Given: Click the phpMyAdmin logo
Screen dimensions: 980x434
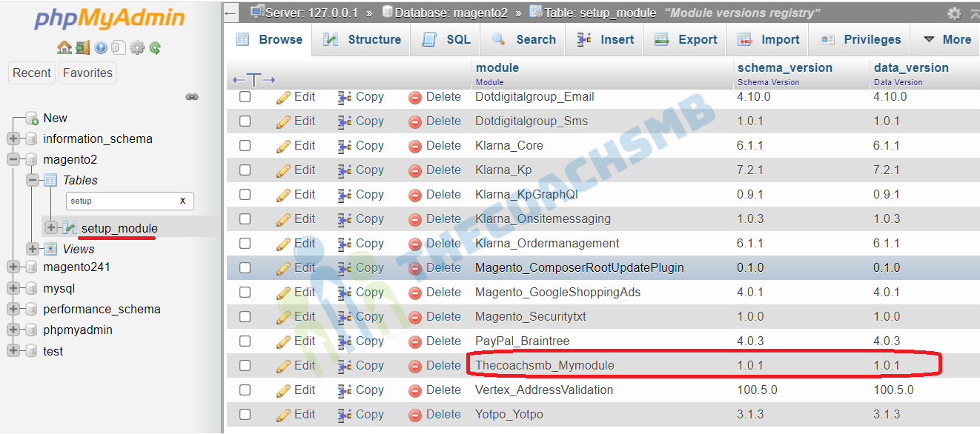Looking at the screenshot, I should click(109, 19).
